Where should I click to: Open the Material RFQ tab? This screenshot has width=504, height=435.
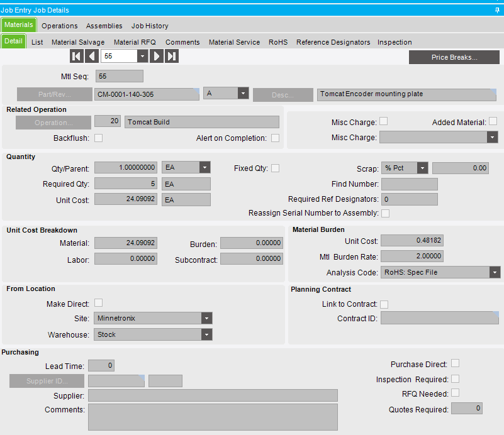click(135, 42)
